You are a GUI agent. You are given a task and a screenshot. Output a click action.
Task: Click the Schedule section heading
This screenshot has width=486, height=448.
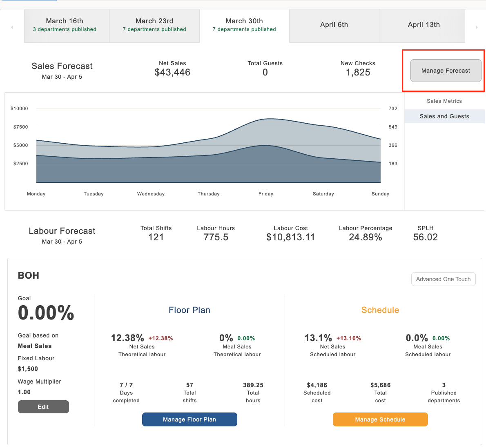point(380,310)
